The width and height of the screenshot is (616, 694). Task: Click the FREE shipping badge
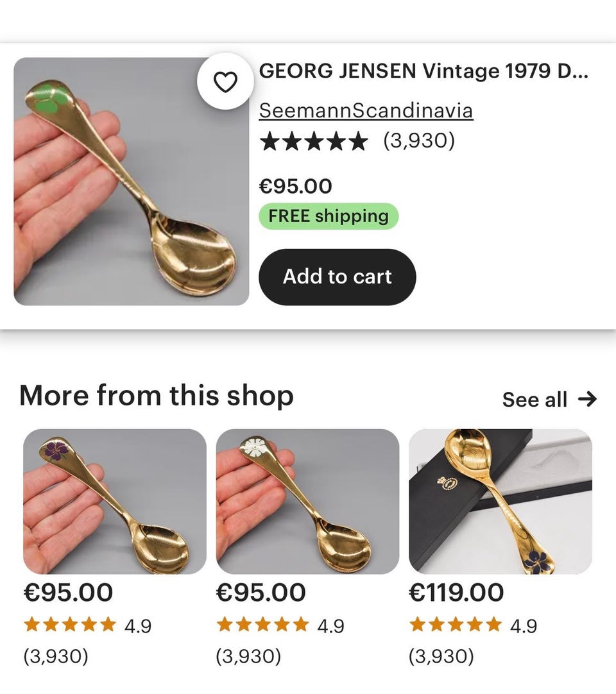point(329,216)
